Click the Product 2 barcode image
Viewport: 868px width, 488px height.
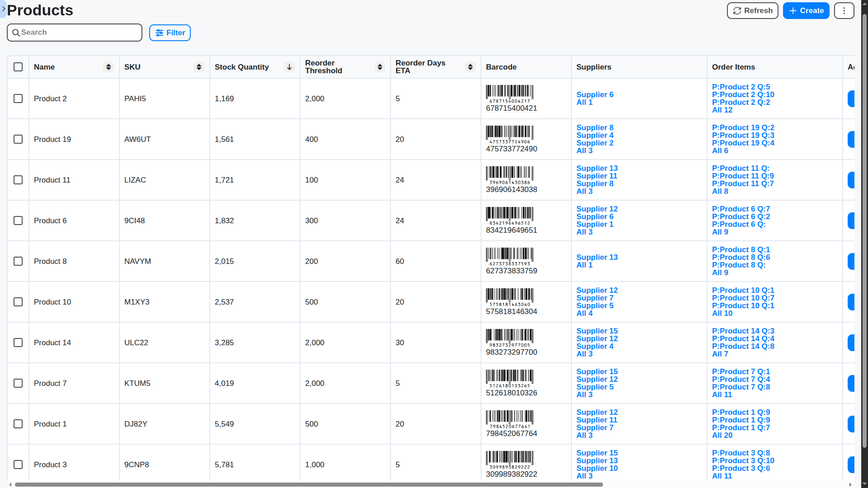509,94
